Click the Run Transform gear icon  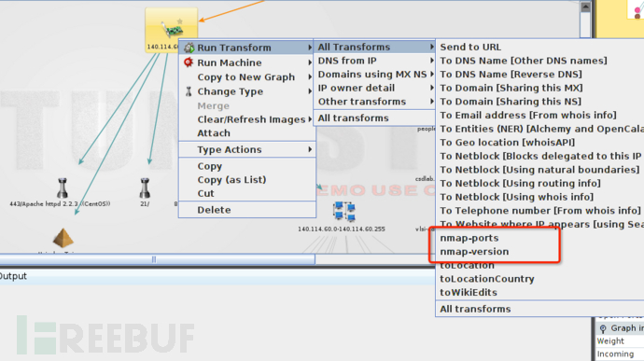point(189,48)
